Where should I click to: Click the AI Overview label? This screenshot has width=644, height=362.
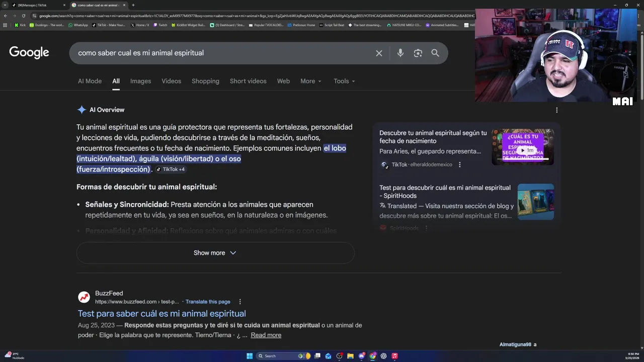coord(107,110)
